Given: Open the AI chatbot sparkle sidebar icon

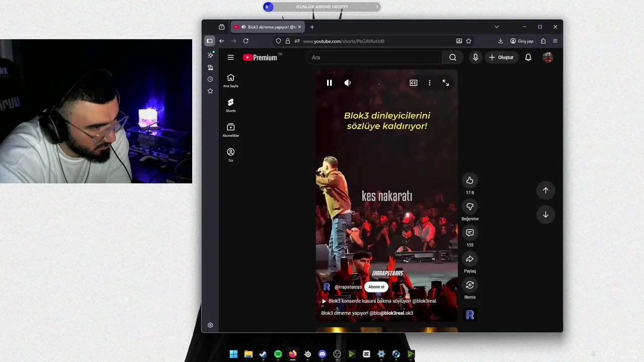Looking at the screenshot, I should coord(210,55).
